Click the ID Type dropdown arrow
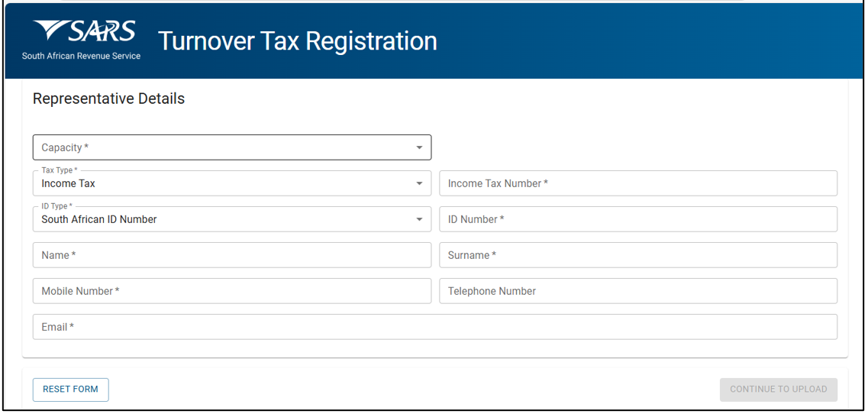This screenshot has width=868, height=414. pos(419,220)
